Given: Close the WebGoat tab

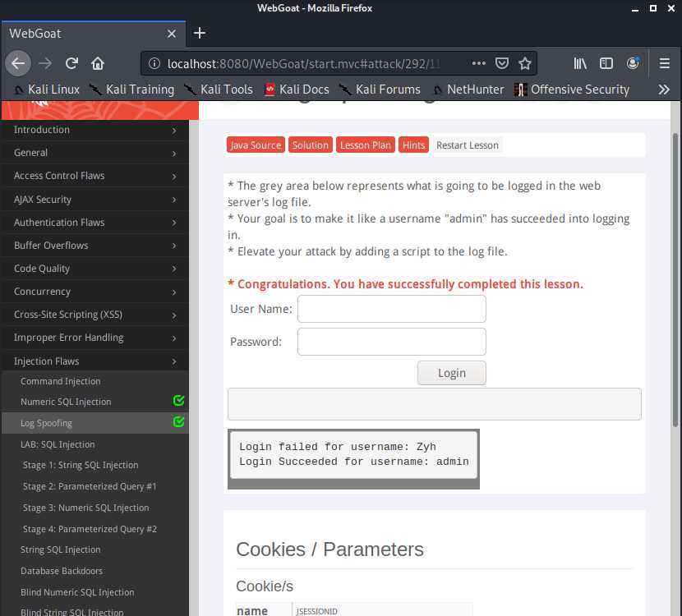Looking at the screenshot, I should (172, 34).
